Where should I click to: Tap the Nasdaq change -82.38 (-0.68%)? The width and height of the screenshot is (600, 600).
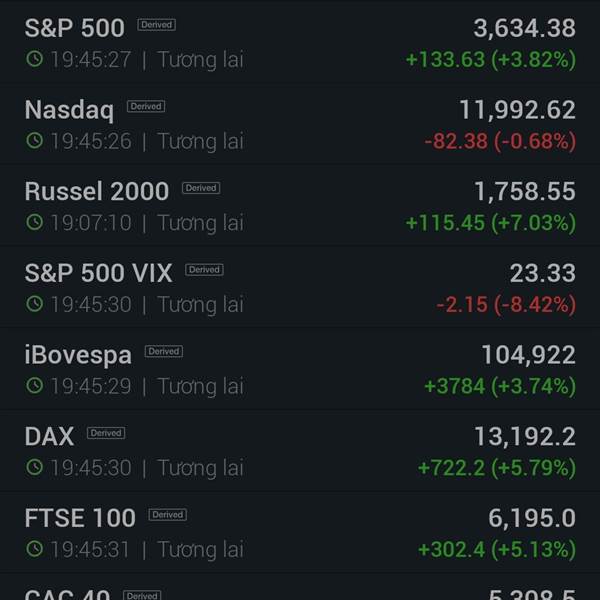(500, 141)
